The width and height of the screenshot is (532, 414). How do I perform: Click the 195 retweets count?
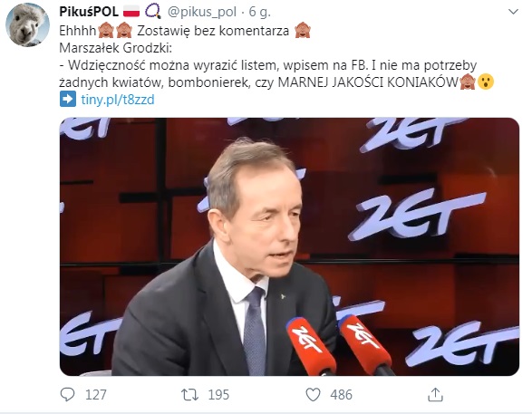(218, 395)
